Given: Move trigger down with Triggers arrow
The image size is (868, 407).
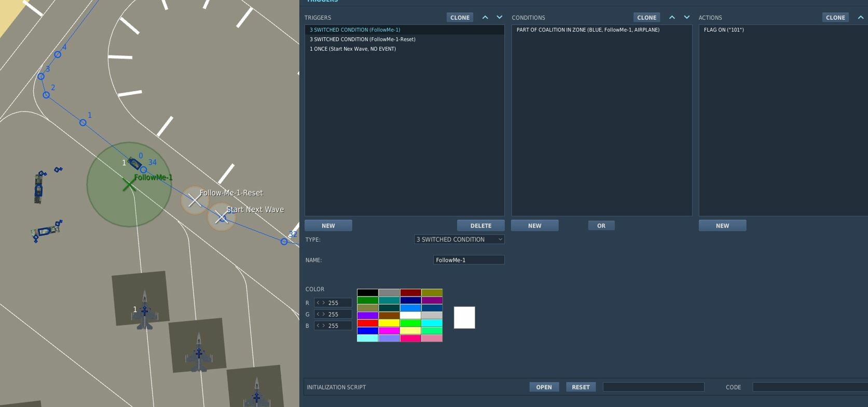Looking at the screenshot, I should click(x=500, y=17).
